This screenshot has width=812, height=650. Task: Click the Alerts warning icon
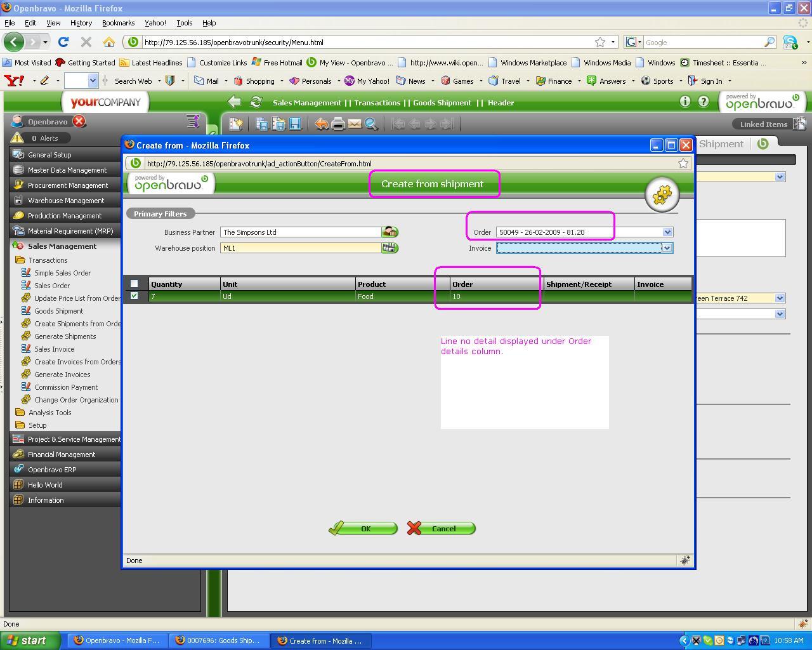[x=17, y=138]
